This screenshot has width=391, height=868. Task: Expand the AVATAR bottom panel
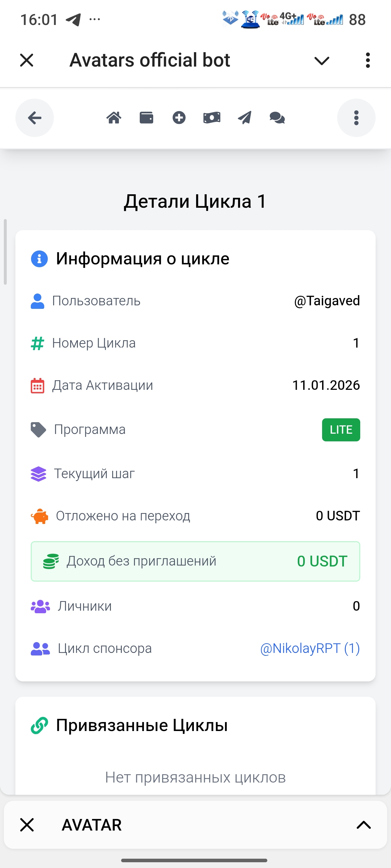click(364, 825)
